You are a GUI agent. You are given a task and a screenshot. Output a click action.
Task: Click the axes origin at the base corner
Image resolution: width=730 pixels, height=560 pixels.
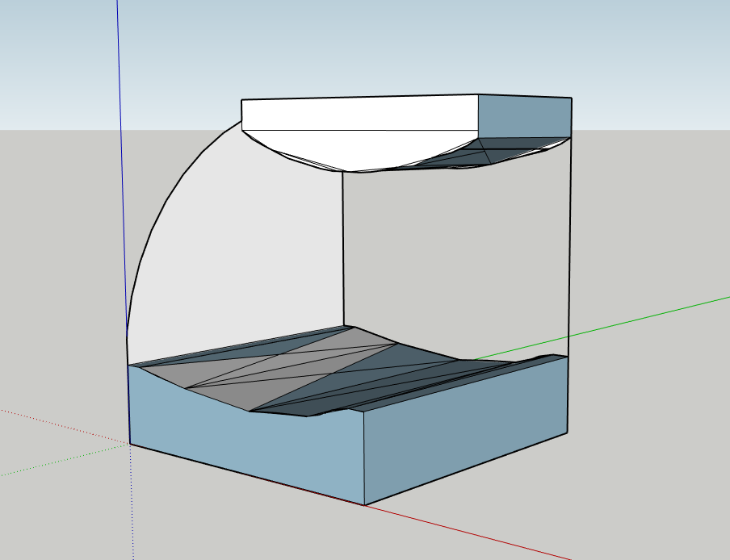pos(131,442)
